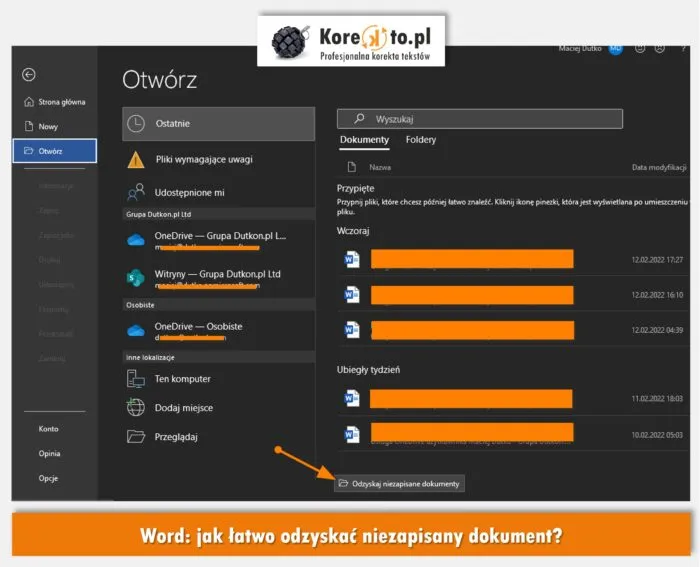Viewport: 700px width, 567px height.
Task: Open the Opinia page
Action: [49, 454]
